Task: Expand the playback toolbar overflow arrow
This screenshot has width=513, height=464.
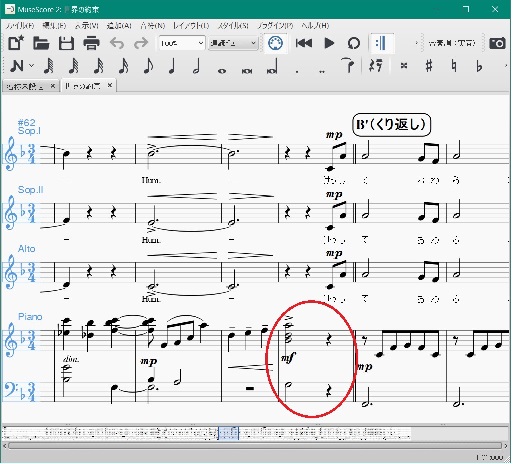Action: [416, 43]
